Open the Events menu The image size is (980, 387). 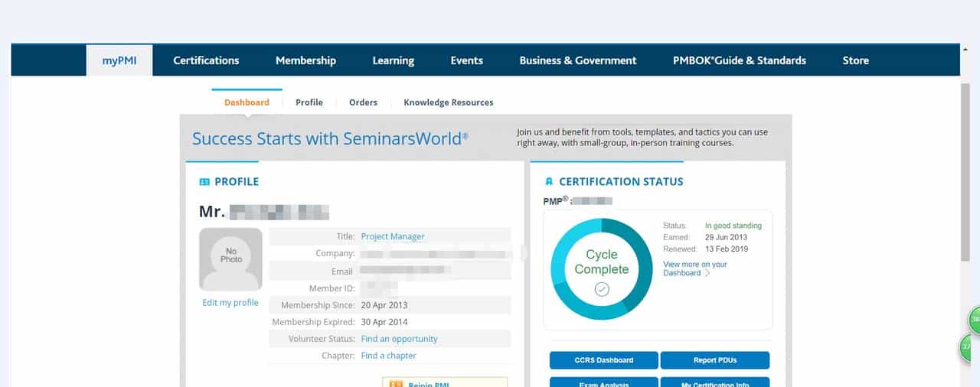(466, 60)
